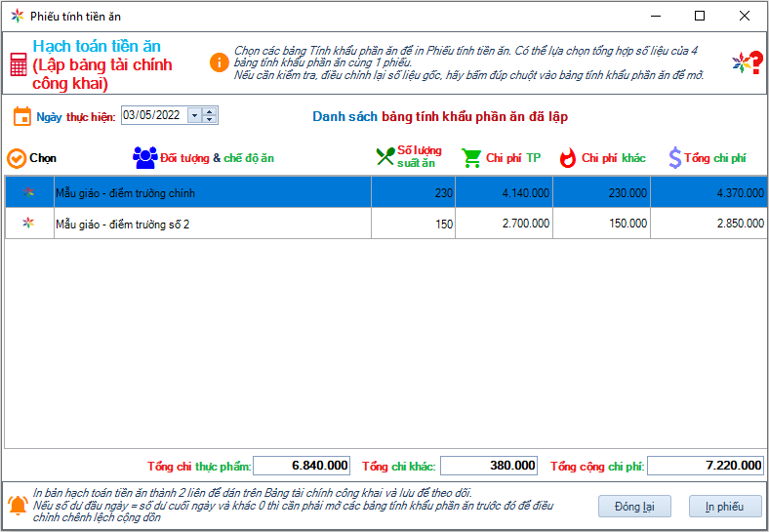Toggle selection mark for Mẫu giáo - điểm trường số 2
Screen dimensions: 769x532
coord(28,224)
